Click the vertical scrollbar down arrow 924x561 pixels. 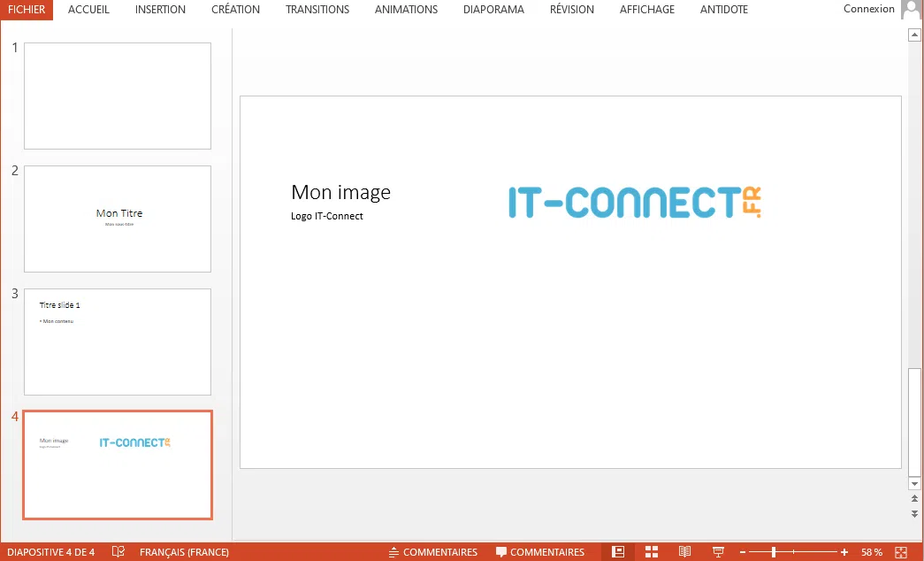pyautogui.click(x=914, y=484)
